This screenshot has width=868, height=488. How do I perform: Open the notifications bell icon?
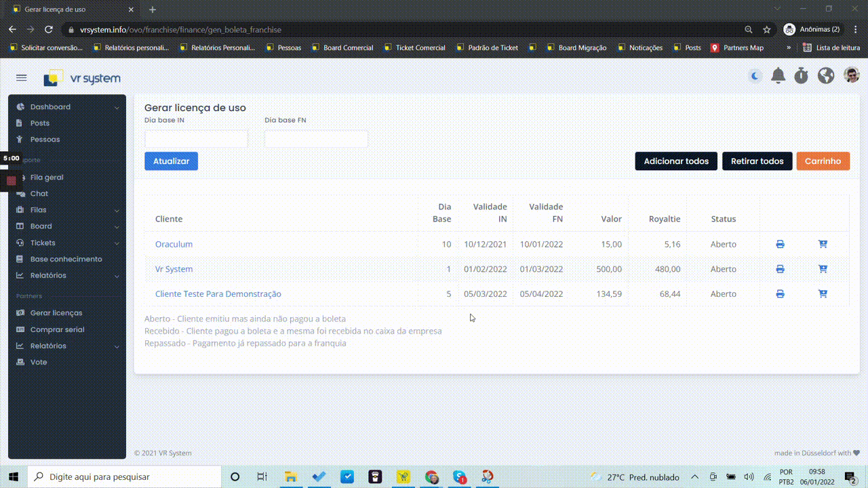[x=778, y=76]
